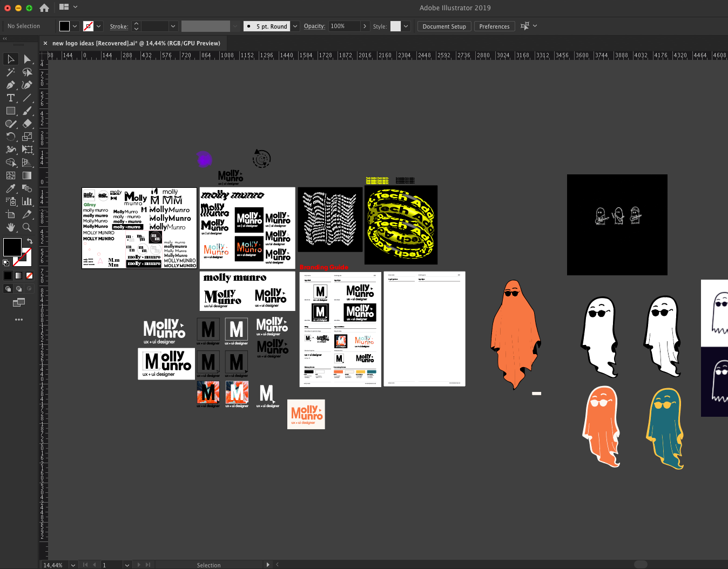Select the Perspective Grid tool
This screenshot has width=728, height=569.
coord(27,162)
